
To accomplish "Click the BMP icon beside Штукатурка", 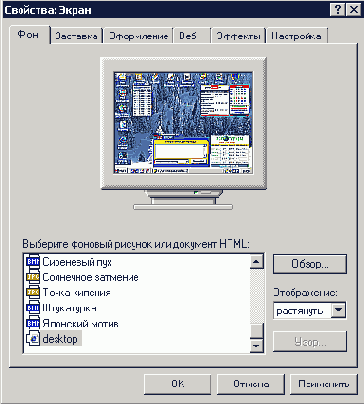I will click(33, 308).
